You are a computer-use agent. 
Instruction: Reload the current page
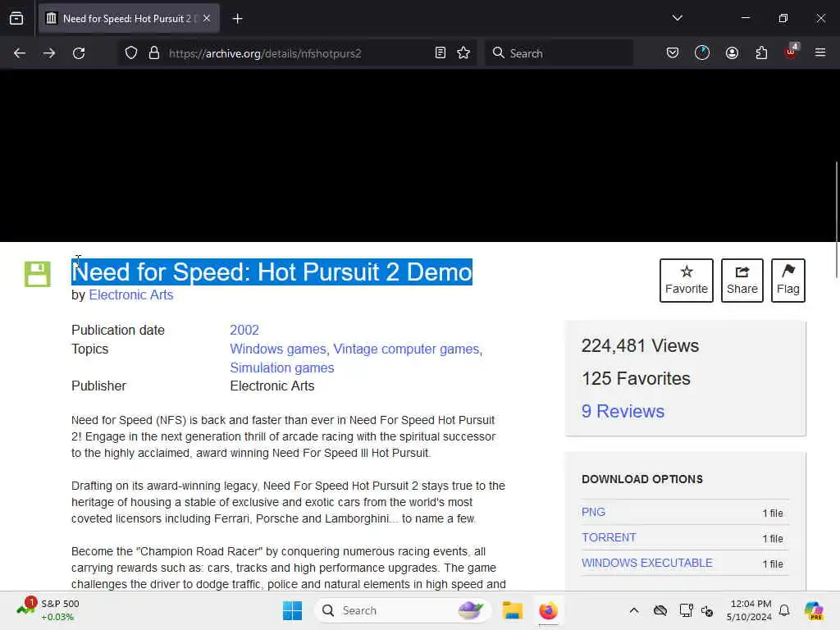coord(79,53)
